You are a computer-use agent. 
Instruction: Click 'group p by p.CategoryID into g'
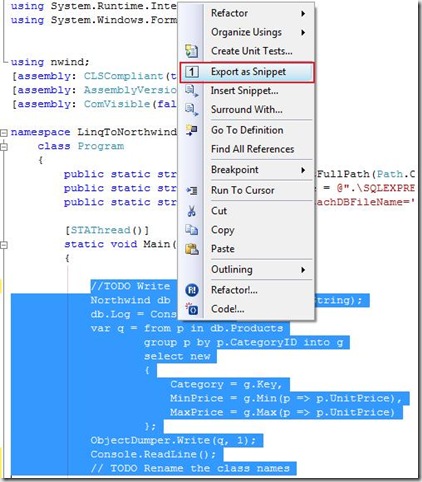(244, 342)
